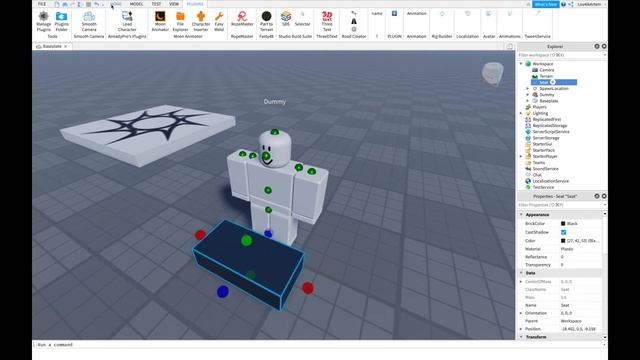Switch to the HOME ribbon tab
The image size is (640, 360).
pos(116,4)
